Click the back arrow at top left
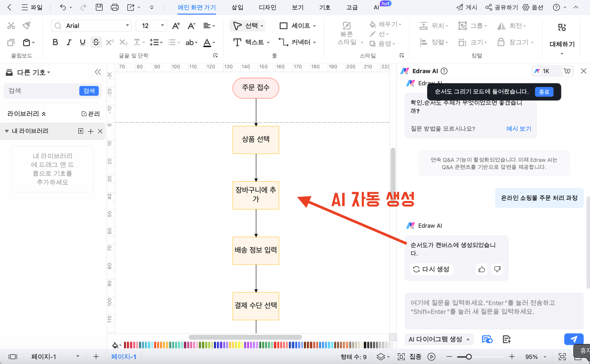Image resolution: width=590 pixels, height=364 pixels. point(9,8)
